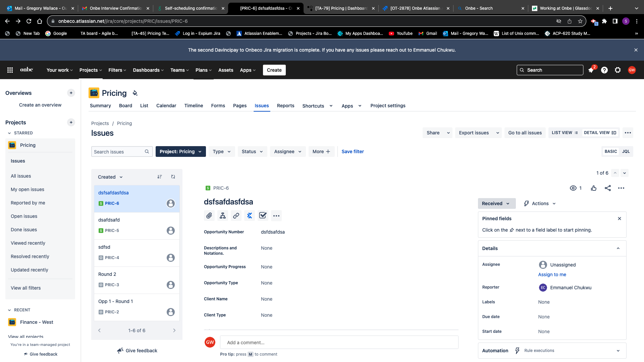
Task: Open the Received status dropdown
Action: point(496,203)
